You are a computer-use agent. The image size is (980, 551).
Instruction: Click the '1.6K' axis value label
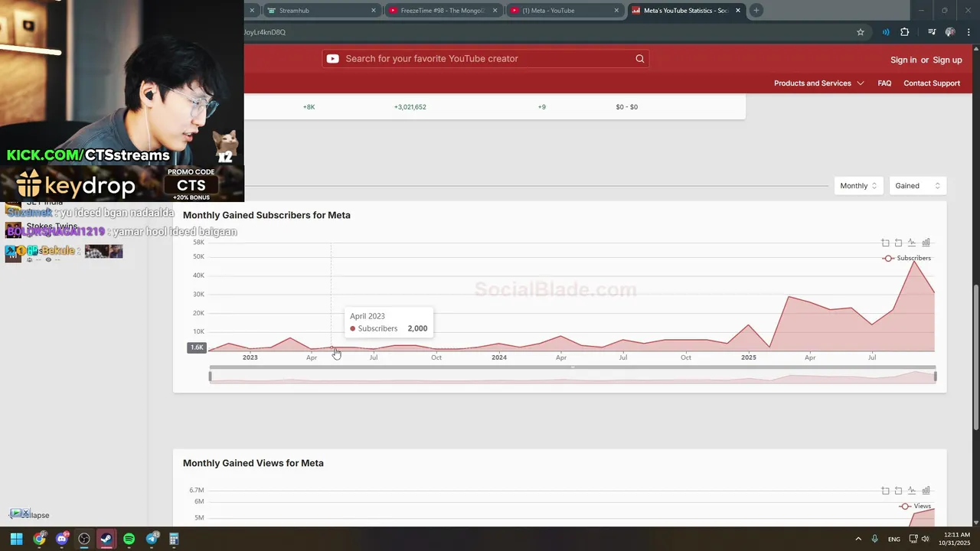point(197,347)
